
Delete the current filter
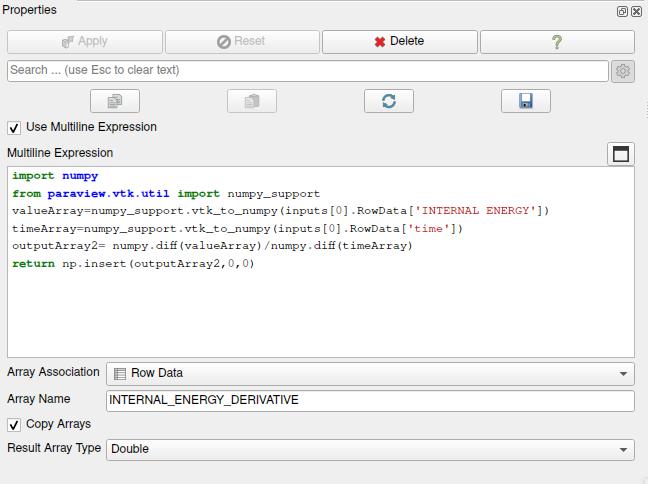400,42
